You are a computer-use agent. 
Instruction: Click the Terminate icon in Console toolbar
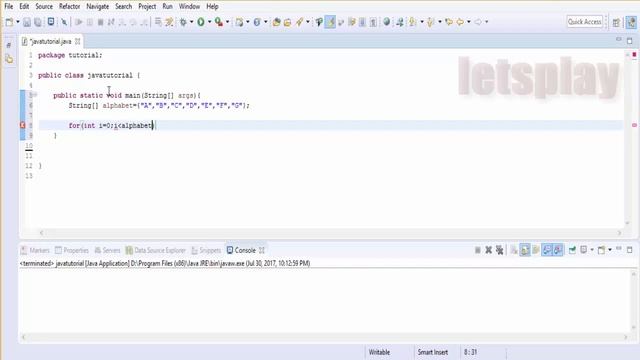pyautogui.click(x=478, y=250)
